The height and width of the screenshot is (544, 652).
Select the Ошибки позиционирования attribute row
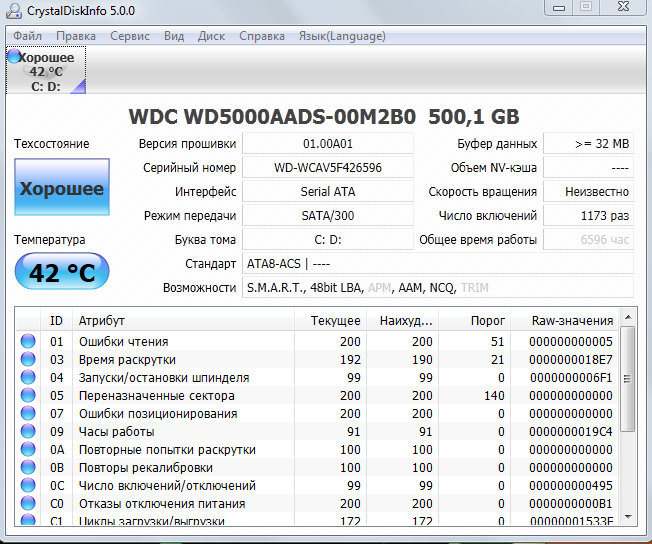317,413
